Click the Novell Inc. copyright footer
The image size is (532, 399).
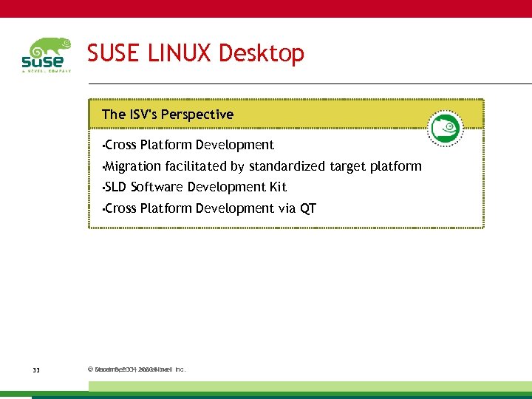(x=137, y=369)
